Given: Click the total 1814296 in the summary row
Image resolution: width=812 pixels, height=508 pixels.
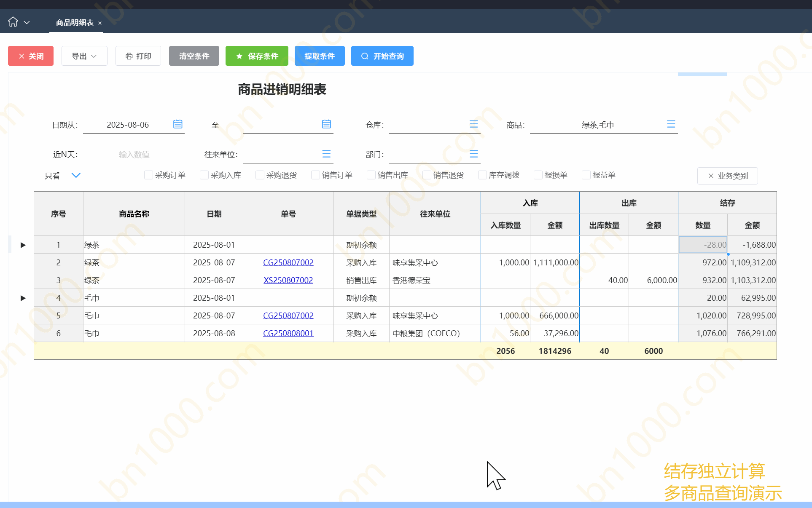Looking at the screenshot, I should 555,351.
